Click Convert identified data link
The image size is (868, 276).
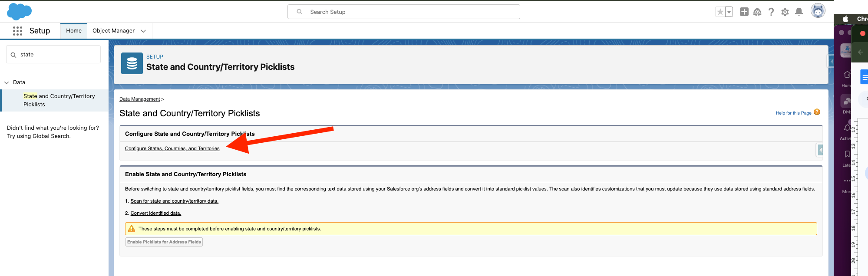(156, 213)
